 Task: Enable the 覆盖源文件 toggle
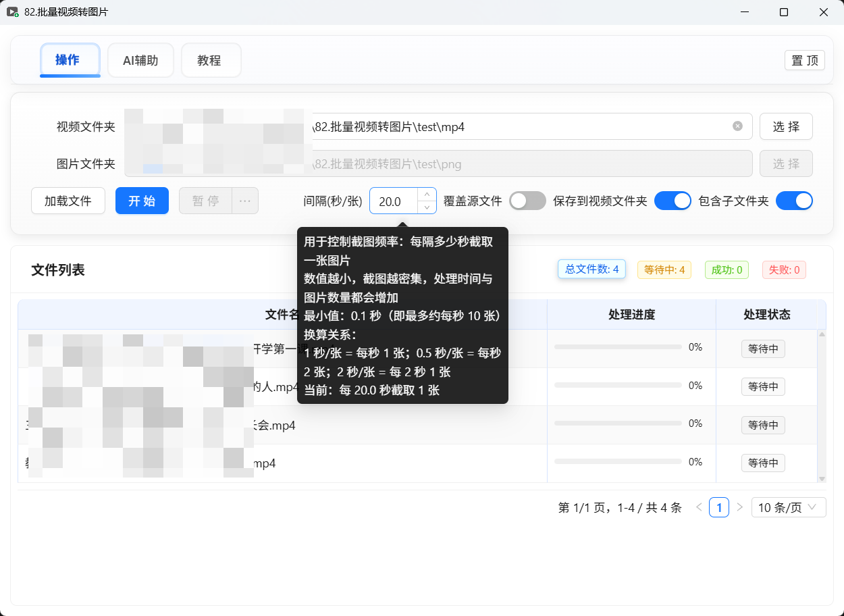527,201
